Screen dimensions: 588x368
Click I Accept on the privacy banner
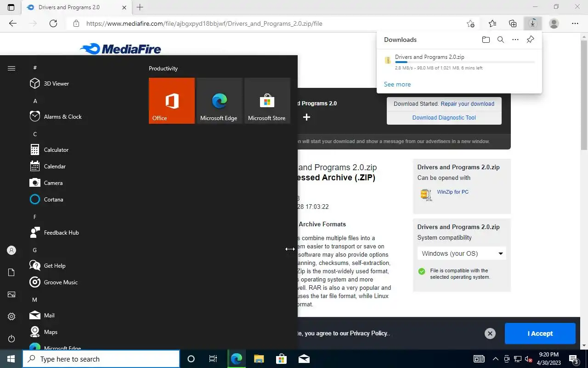coord(540,333)
